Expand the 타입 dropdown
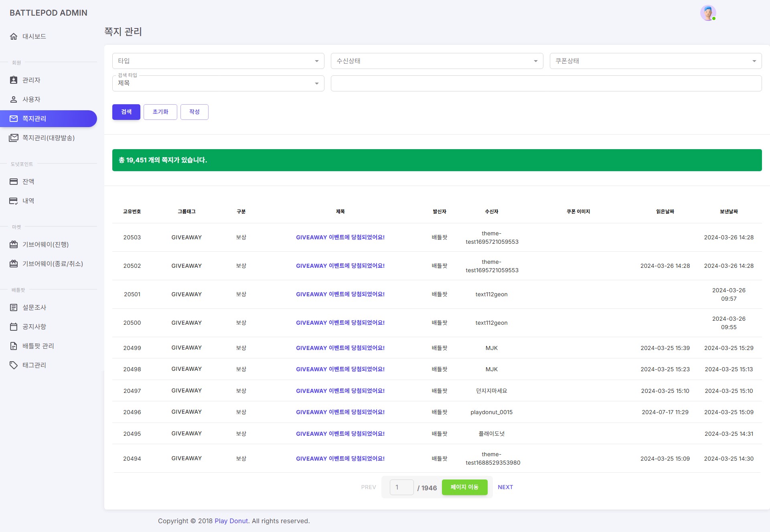 pyautogui.click(x=218, y=61)
